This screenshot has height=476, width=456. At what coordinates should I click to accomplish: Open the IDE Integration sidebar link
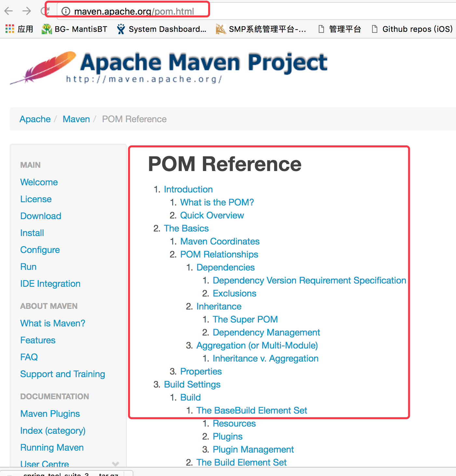[50, 284]
